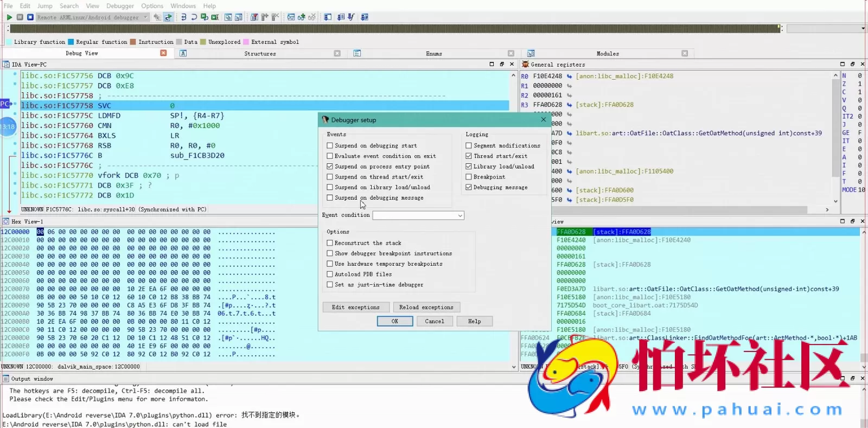The image size is (868, 428).
Task: Click the green Start process play icon
Action: click(x=9, y=17)
